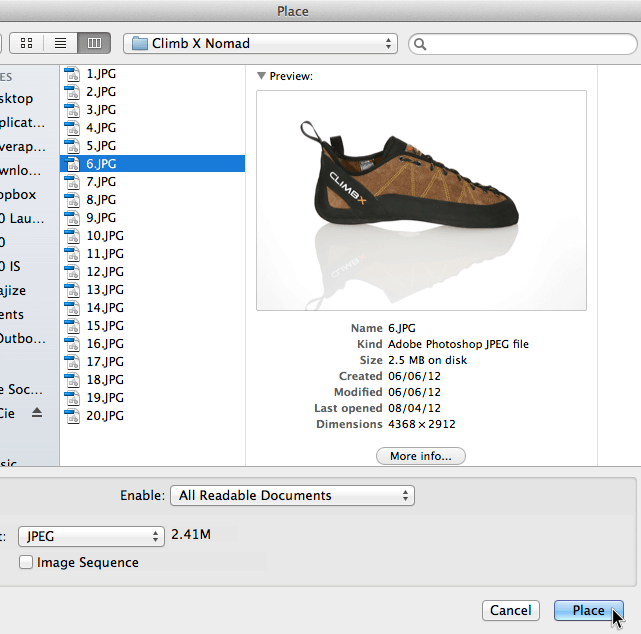Click the shoe preview thumbnail
Viewport: 641px width, 634px height.
[421, 200]
